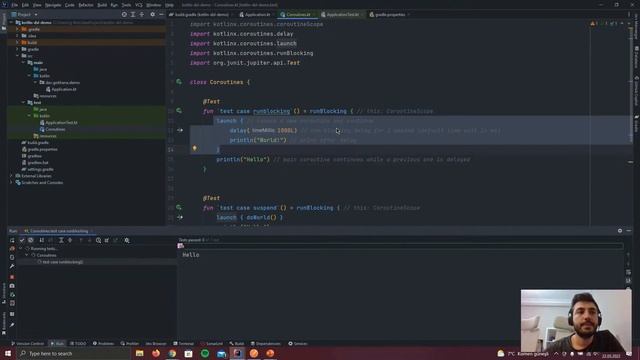This screenshot has width=640, height=360.
Task: Expand Scratches and Consoles node
Action: [x=11, y=182]
